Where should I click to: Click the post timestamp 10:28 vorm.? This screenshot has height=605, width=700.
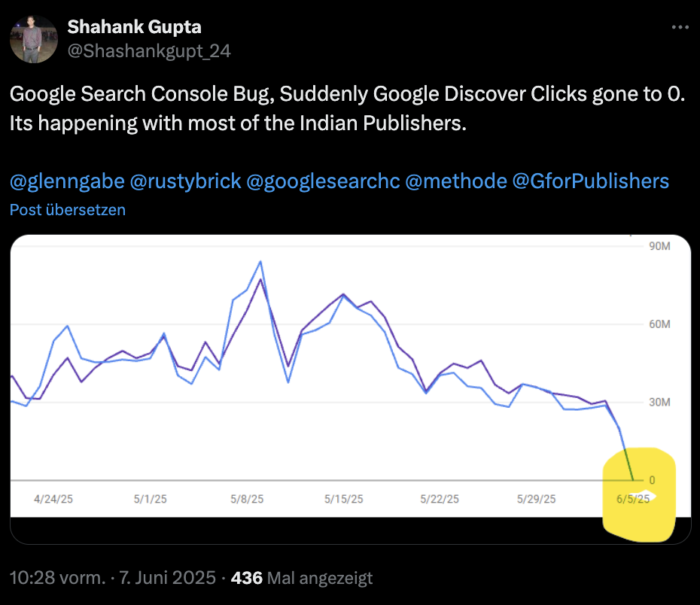56,579
